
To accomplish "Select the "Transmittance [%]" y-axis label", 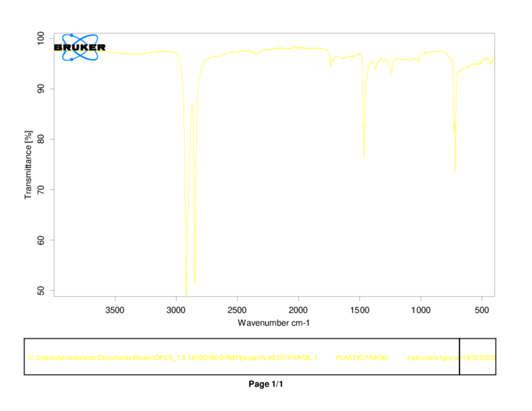I will [x=28, y=165].
